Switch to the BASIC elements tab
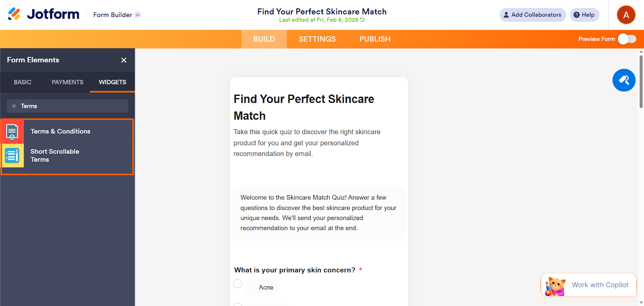This screenshot has width=644, height=306. pyautogui.click(x=23, y=82)
